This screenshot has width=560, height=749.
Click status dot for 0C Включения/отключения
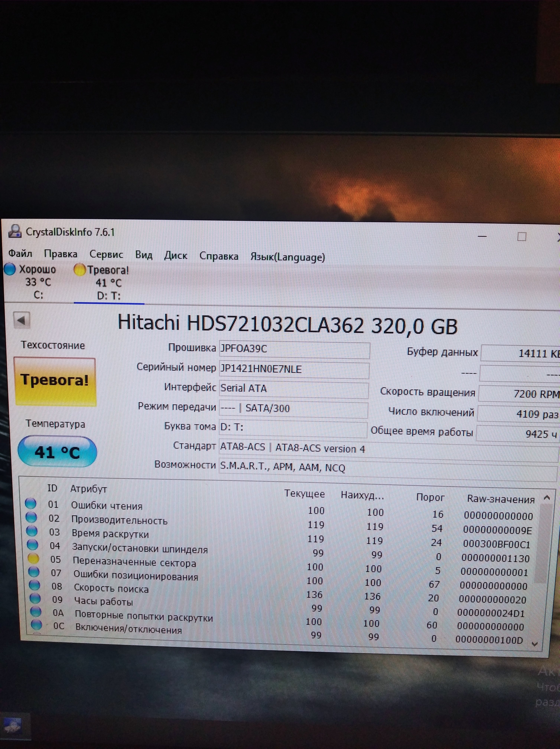pyautogui.click(x=37, y=625)
